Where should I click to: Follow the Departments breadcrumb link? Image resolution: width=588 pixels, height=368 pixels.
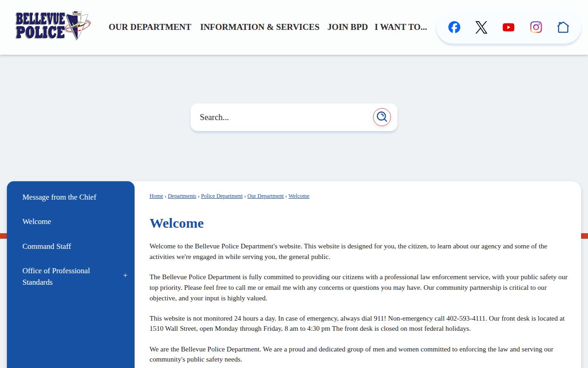(x=182, y=196)
